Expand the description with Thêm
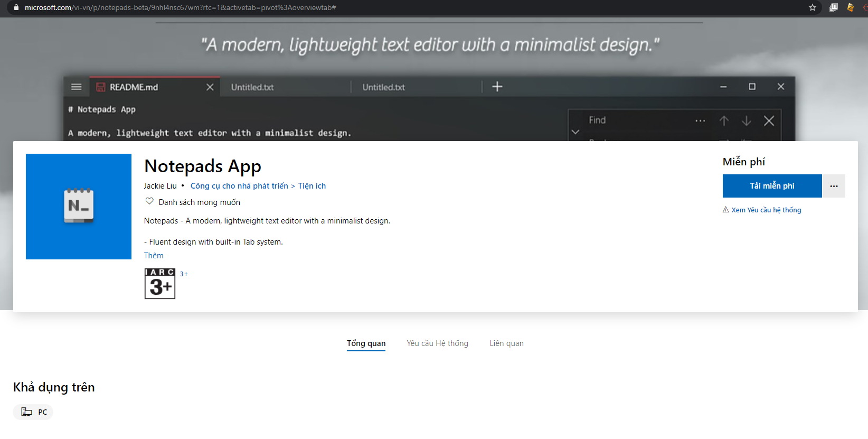This screenshot has height=439, width=868. pyautogui.click(x=154, y=256)
